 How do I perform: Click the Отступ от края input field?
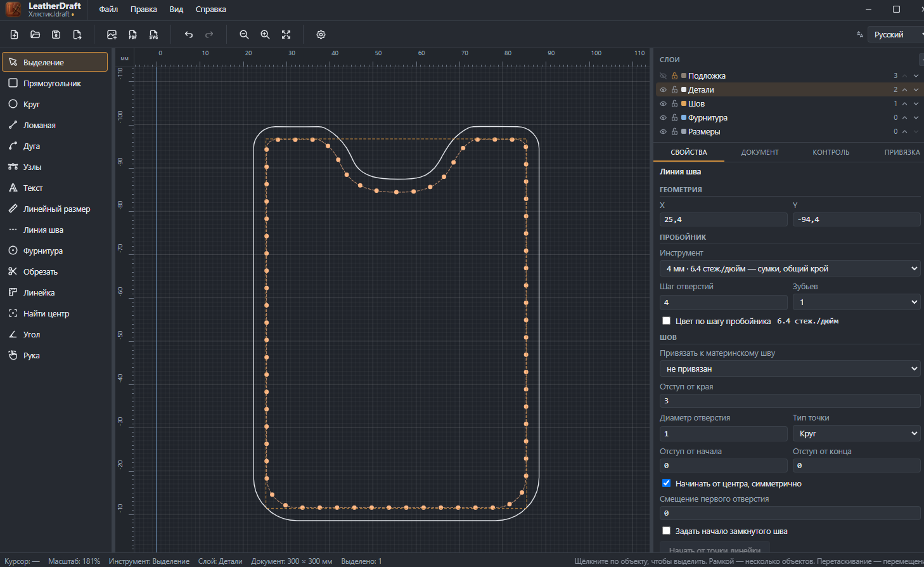point(790,401)
